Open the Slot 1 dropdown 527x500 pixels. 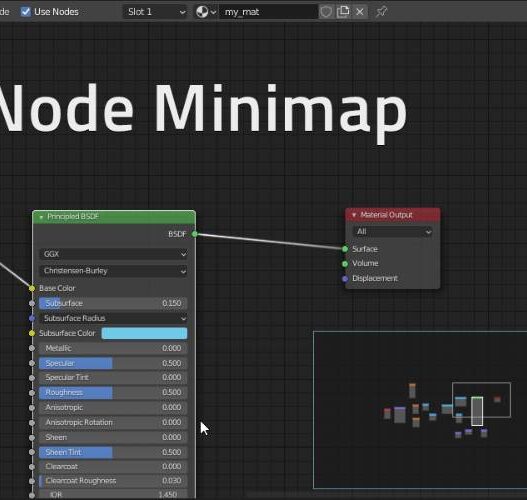[x=155, y=12]
